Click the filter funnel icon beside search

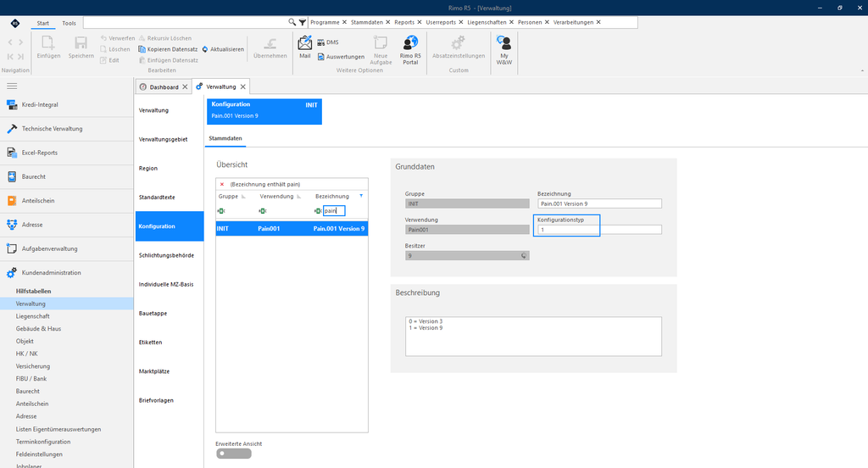(303, 22)
